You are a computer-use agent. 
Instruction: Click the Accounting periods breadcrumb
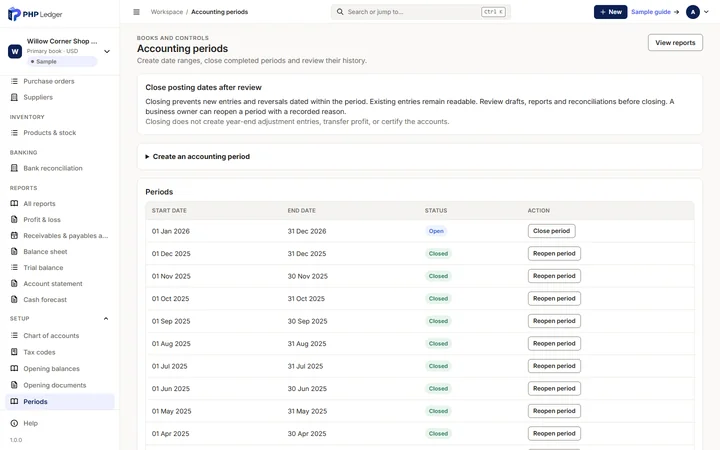pos(219,12)
